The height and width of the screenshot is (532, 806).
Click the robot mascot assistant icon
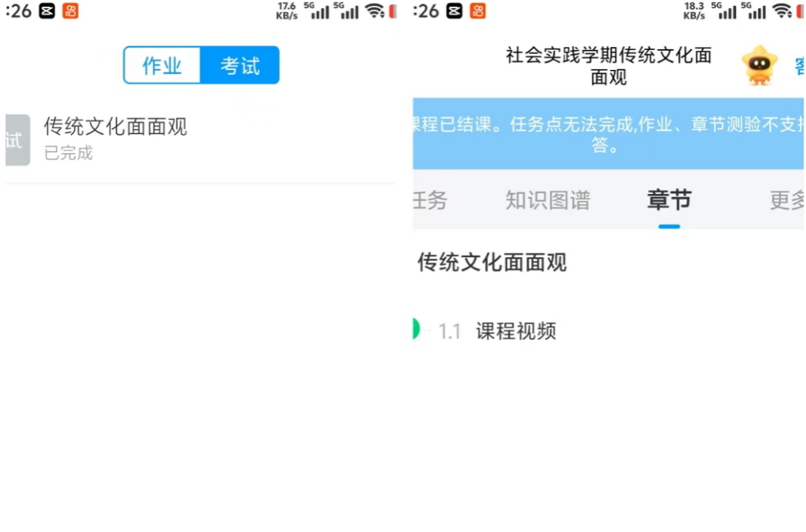759,66
